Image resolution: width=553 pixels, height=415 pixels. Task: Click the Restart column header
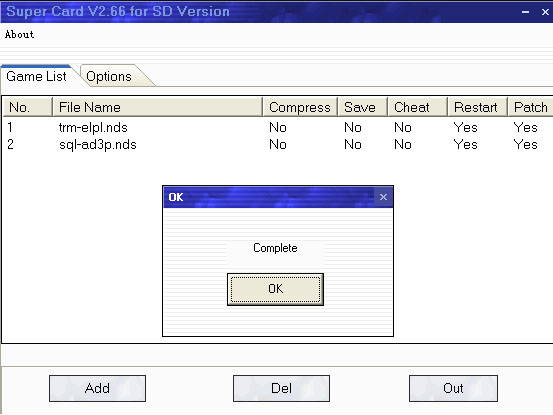(477, 107)
